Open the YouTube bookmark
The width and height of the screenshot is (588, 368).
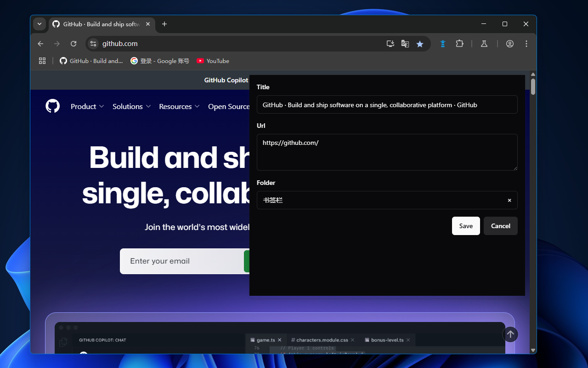click(x=213, y=61)
